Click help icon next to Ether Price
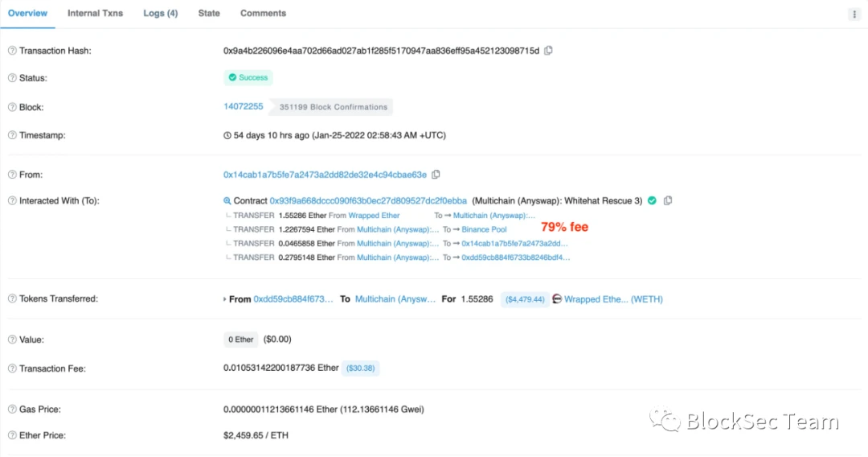The width and height of the screenshot is (868, 457). (12, 435)
